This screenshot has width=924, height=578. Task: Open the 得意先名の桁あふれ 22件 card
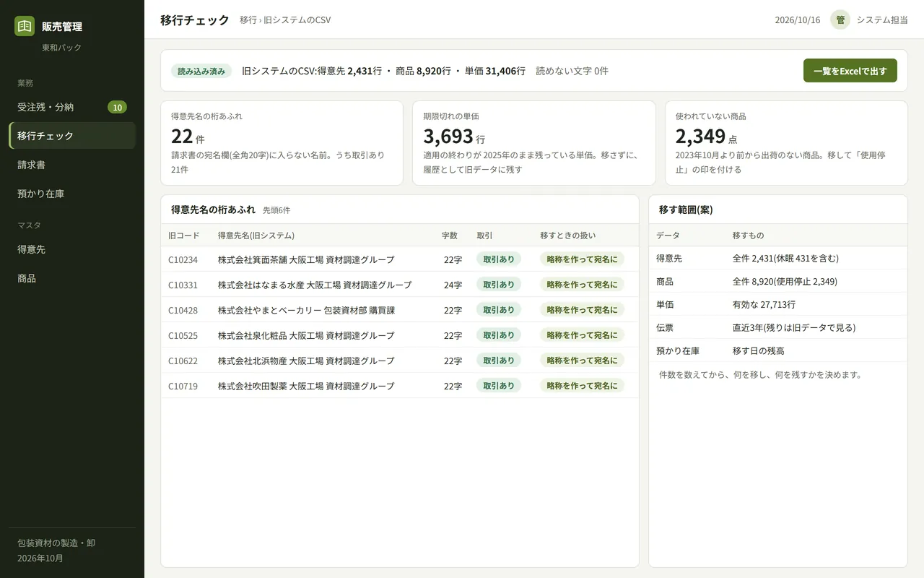pyautogui.click(x=282, y=143)
